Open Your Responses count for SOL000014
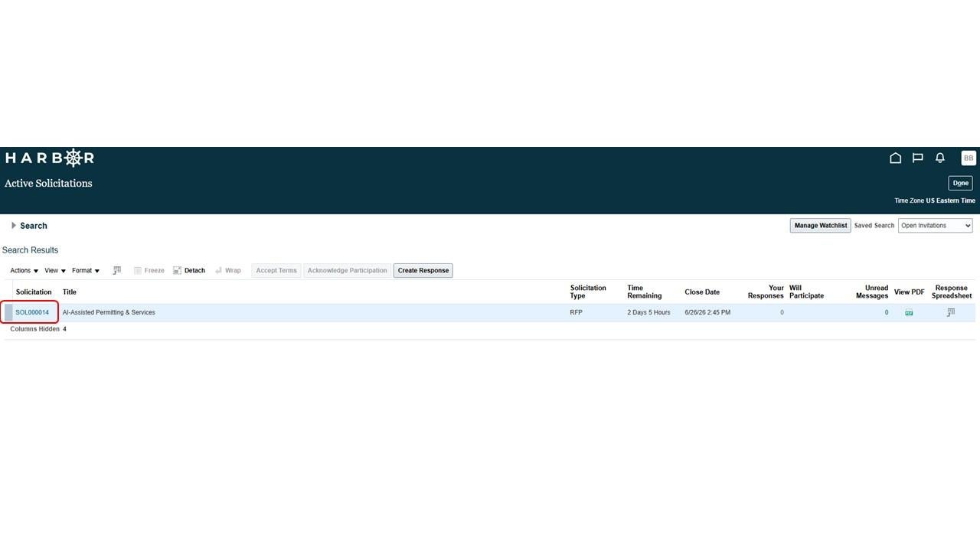The image size is (980, 551). click(782, 312)
